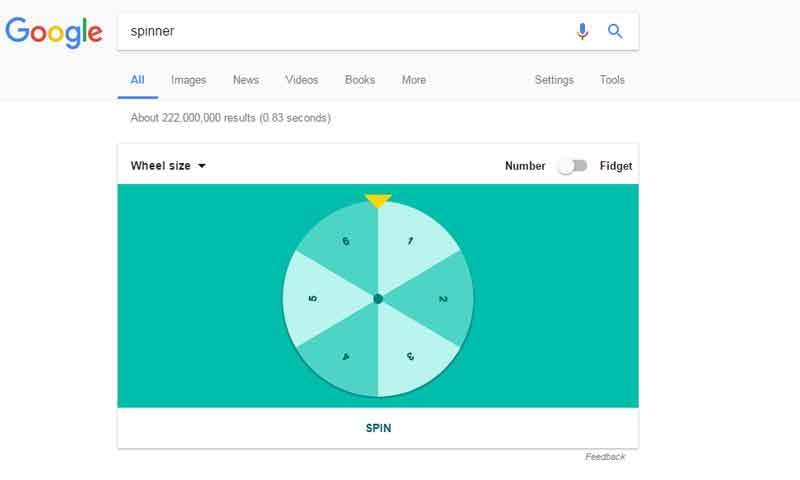Screen dimensions: 800x480
Task: Switch to the Images tab
Action: coord(188,80)
